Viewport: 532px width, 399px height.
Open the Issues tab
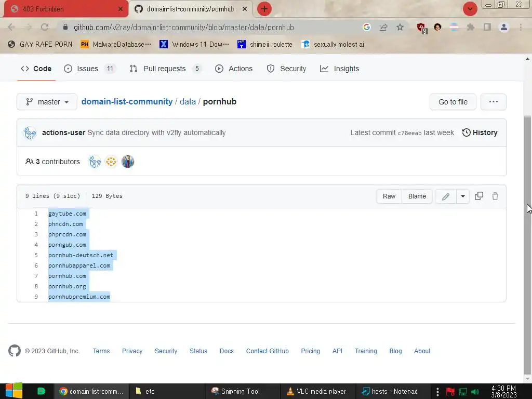click(x=90, y=69)
